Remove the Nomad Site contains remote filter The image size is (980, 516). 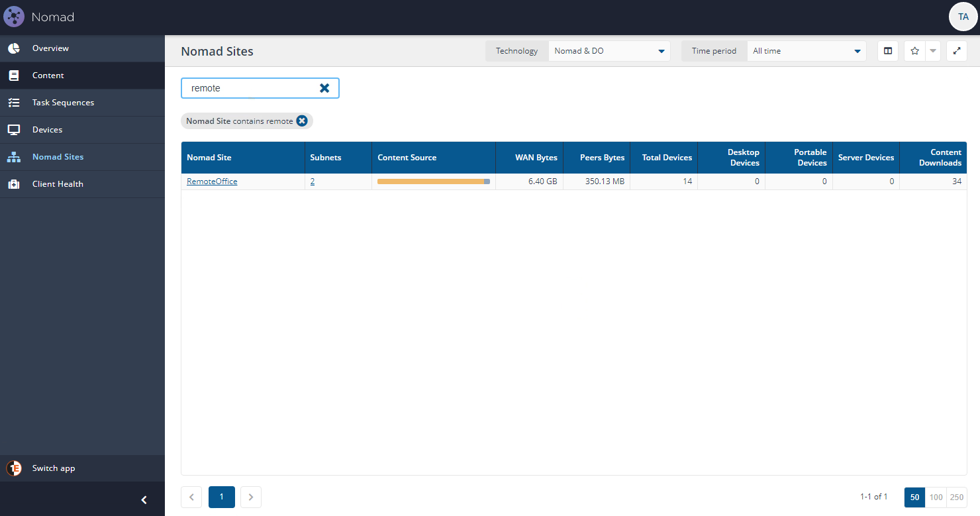tap(302, 121)
